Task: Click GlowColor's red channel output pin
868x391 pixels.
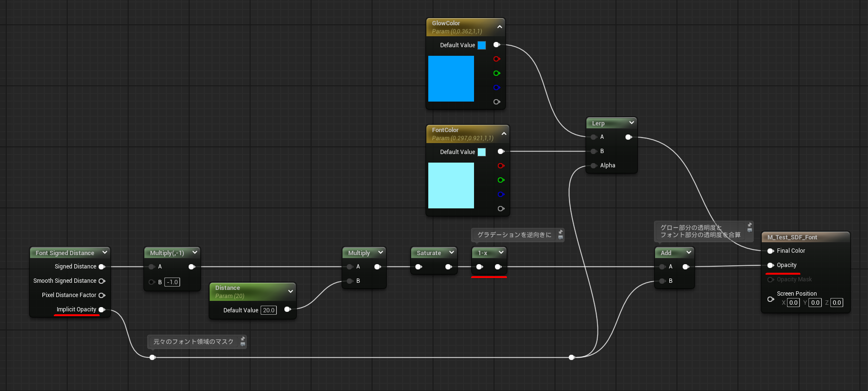Action: tap(496, 59)
